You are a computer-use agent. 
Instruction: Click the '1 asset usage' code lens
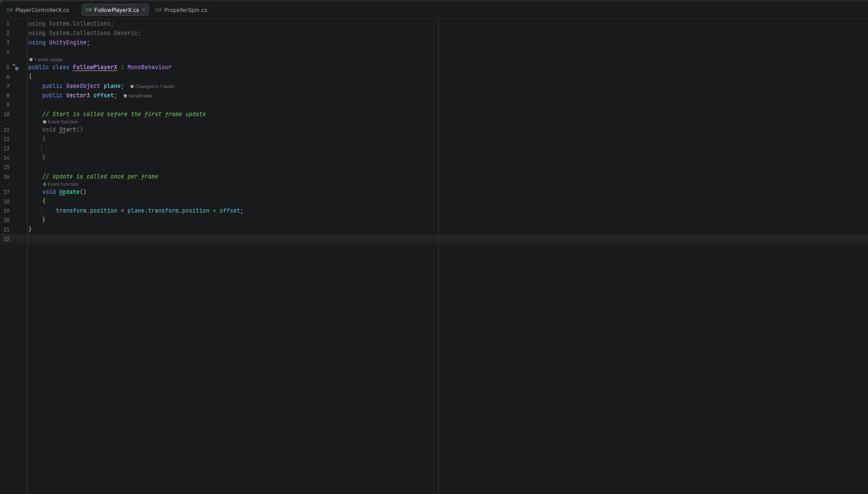click(48, 60)
